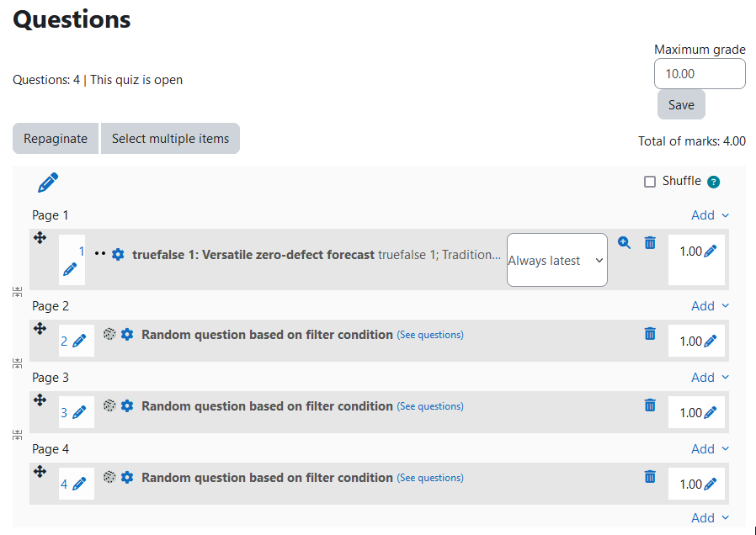The image size is (756, 535).
Task: Click the dice icon on question 2
Action: [109, 334]
